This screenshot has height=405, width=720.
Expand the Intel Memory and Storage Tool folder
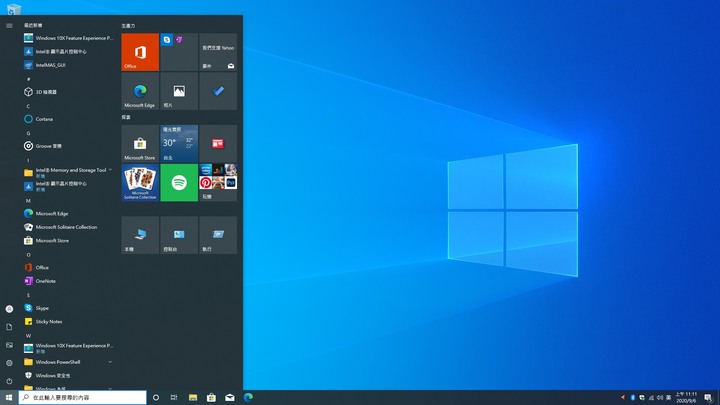tap(68, 173)
